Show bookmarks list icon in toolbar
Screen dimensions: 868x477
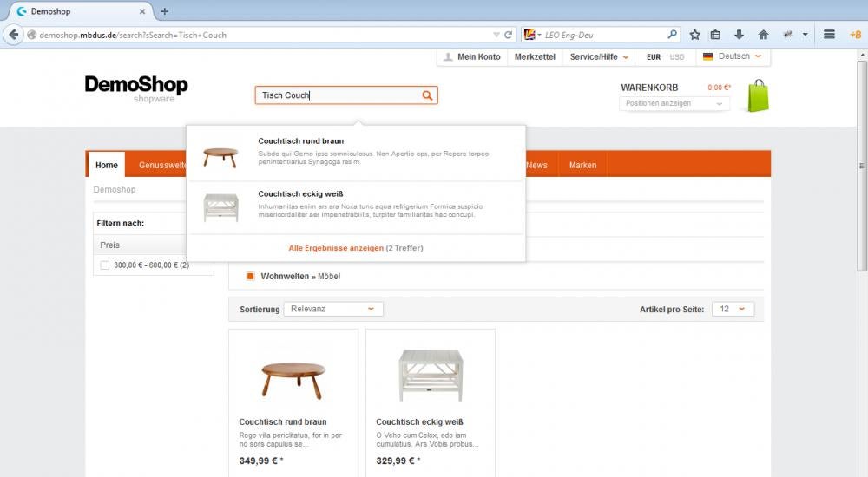pos(716,35)
